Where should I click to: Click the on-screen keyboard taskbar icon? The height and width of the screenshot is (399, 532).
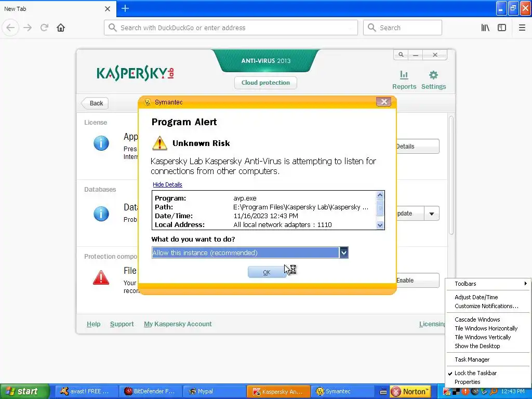point(383,392)
